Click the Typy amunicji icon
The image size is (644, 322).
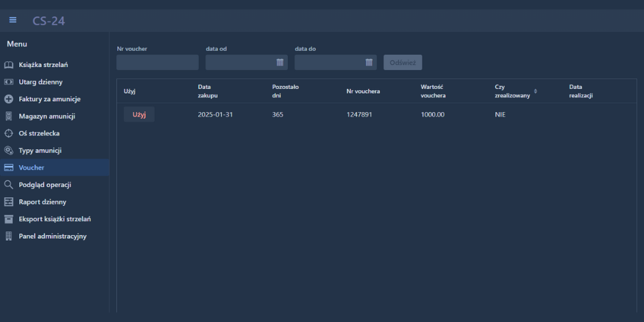click(x=8, y=150)
